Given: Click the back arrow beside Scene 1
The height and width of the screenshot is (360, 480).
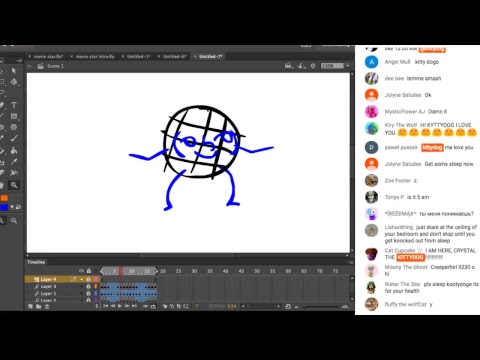Looking at the screenshot, I should click(x=30, y=66).
